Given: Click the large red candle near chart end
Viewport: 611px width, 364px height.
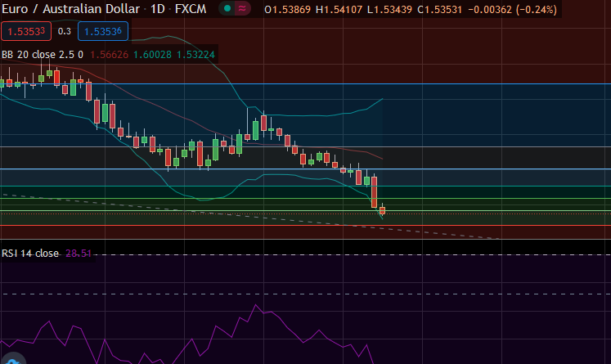Looking at the screenshot, I should point(375,192).
